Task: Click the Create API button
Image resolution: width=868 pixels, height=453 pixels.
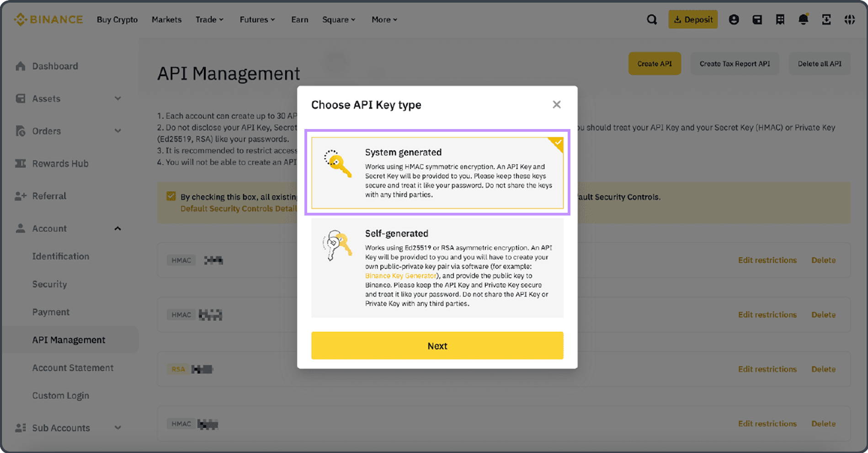Action: click(655, 64)
